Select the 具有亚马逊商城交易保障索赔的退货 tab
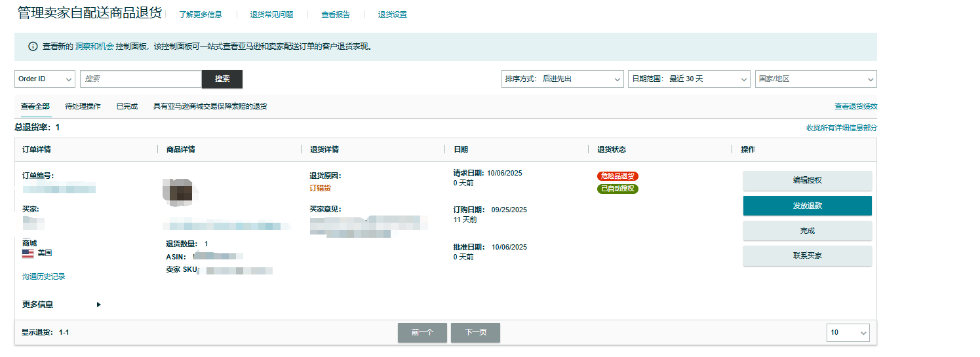Viewport: 980px width, 357px height. 210,106
